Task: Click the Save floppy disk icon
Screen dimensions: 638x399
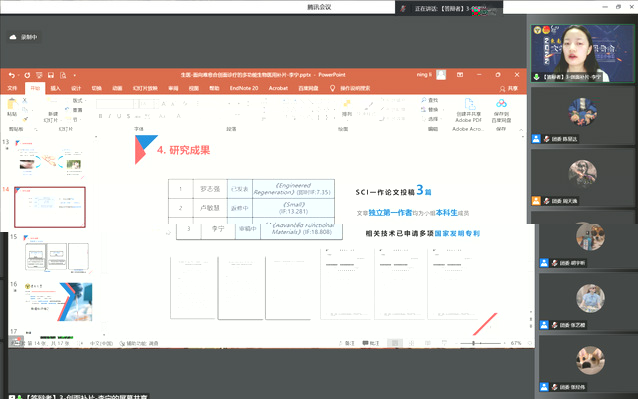Action: 51,75
